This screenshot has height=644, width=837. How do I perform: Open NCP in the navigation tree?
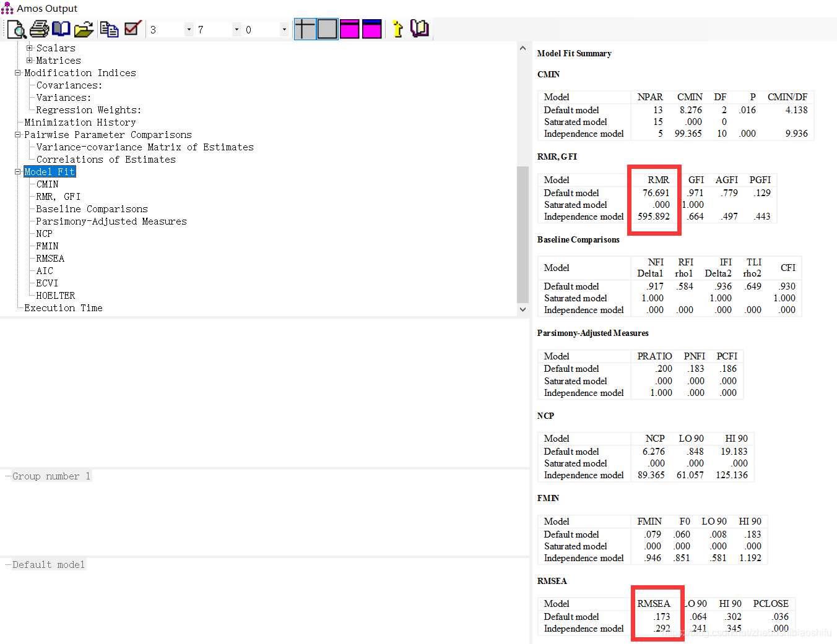(44, 234)
